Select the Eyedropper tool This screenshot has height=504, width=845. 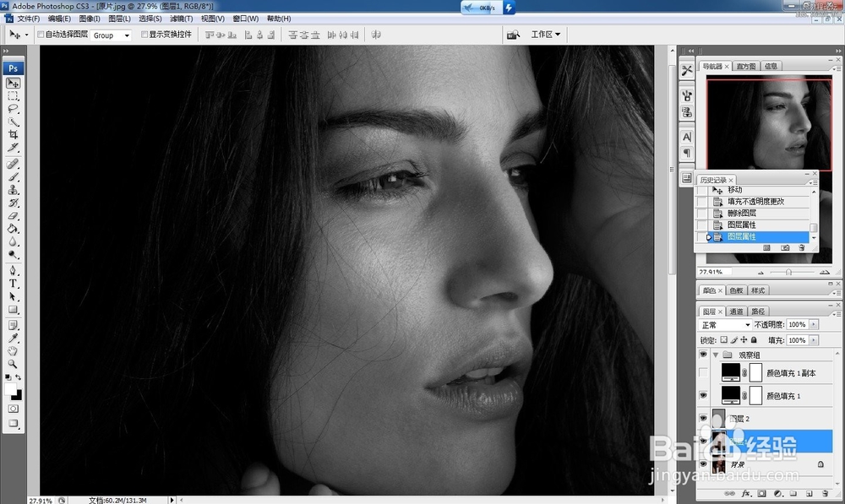[13, 339]
